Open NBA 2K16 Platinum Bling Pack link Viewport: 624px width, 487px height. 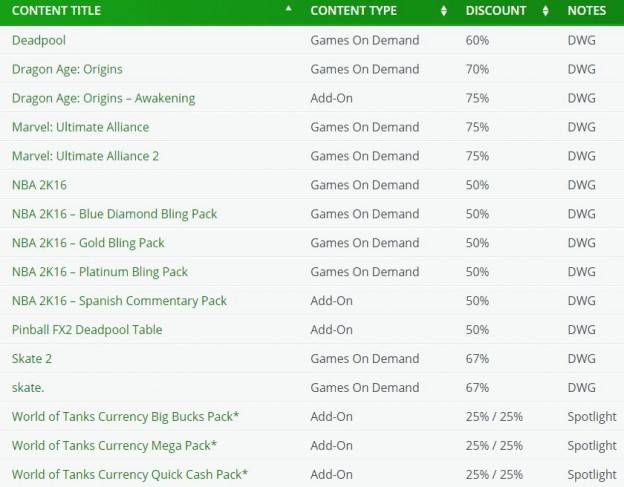100,272
